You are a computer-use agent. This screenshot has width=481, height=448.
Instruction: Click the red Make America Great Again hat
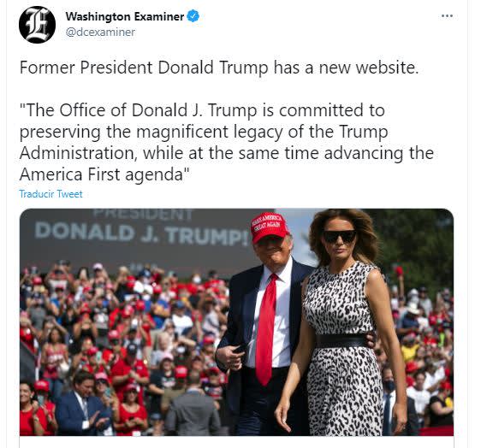point(270,227)
